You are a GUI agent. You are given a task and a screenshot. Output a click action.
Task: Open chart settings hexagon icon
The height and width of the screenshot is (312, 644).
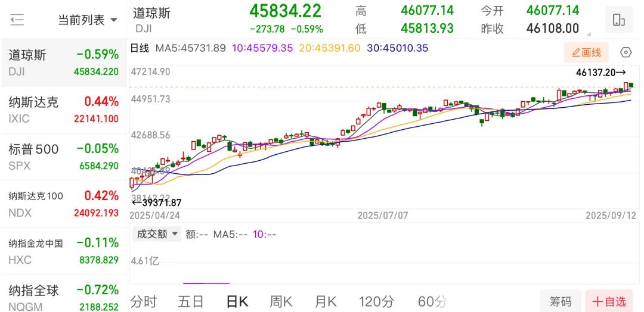(625, 52)
